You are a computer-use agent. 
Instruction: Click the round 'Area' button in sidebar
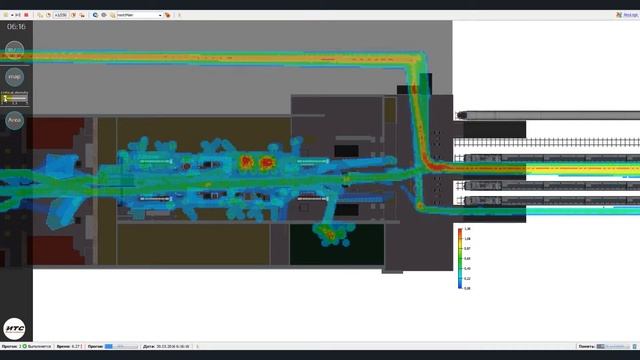click(14, 120)
